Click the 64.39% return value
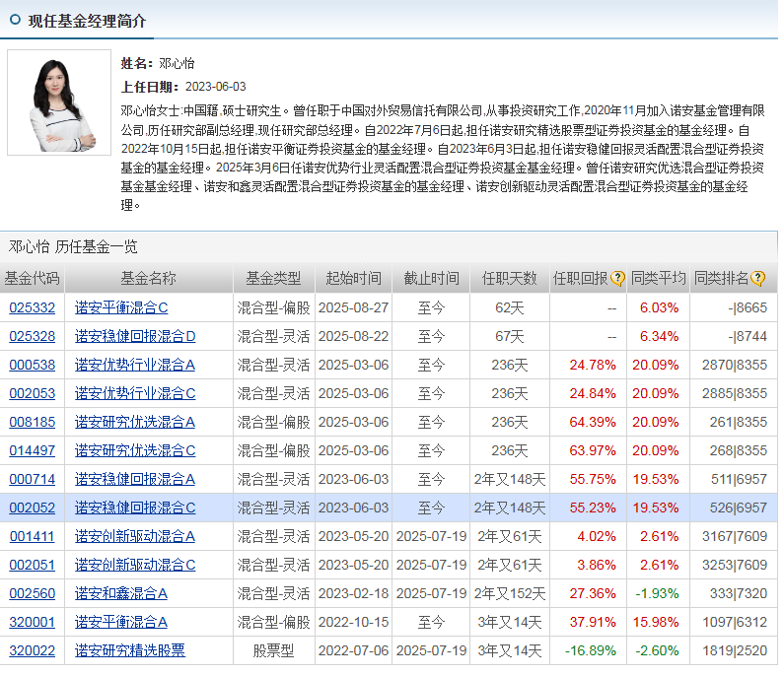Screen dimensions: 784x677 pos(593,422)
